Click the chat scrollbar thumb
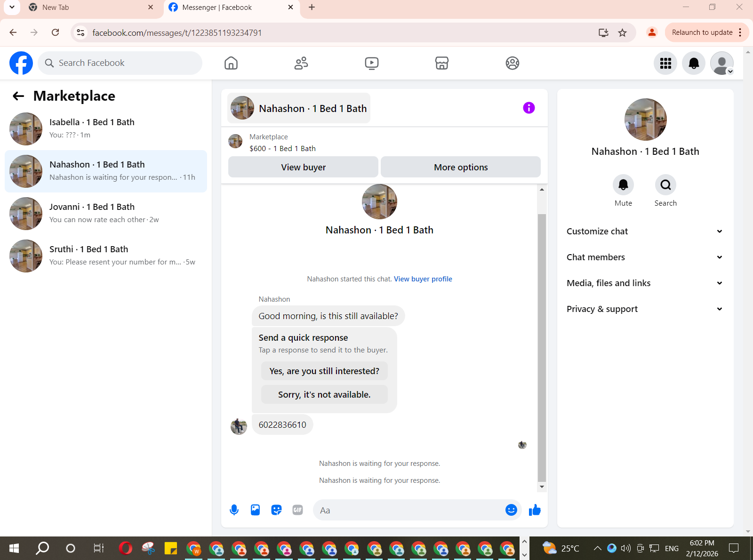Screen dimensions: 753x560 pyautogui.click(x=542, y=347)
